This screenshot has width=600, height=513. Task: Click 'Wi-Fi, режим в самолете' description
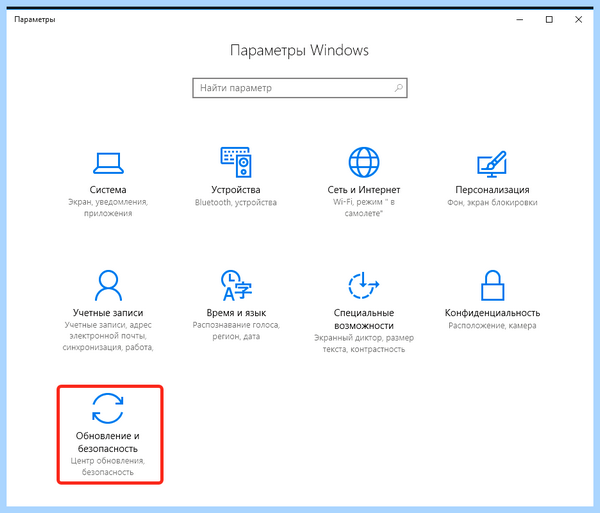[364, 208]
